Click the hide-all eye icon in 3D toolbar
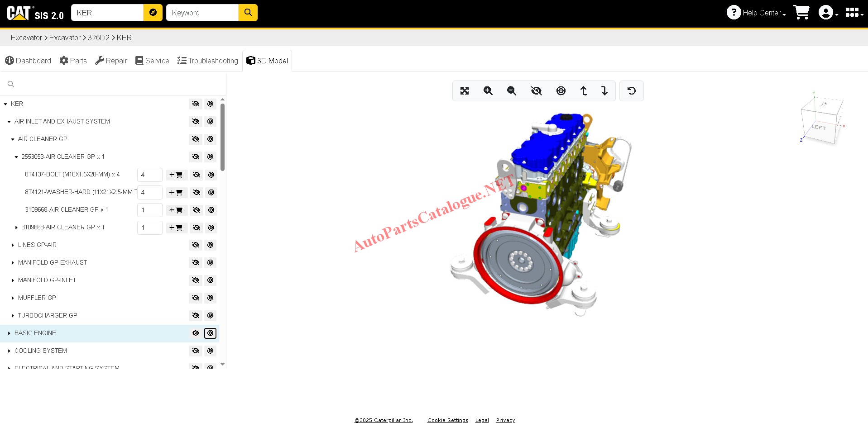Viewport: 868px width, 427px height. click(x=536, y=91)
